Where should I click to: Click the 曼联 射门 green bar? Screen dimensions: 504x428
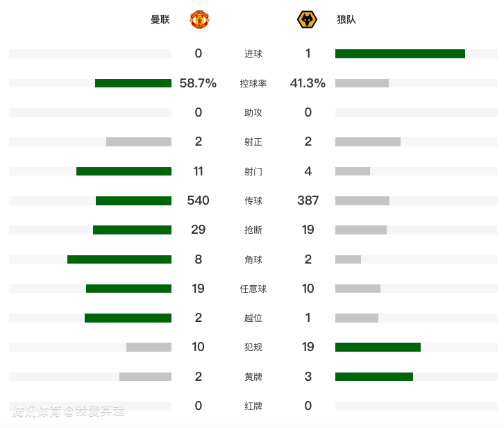click(124, 171)
